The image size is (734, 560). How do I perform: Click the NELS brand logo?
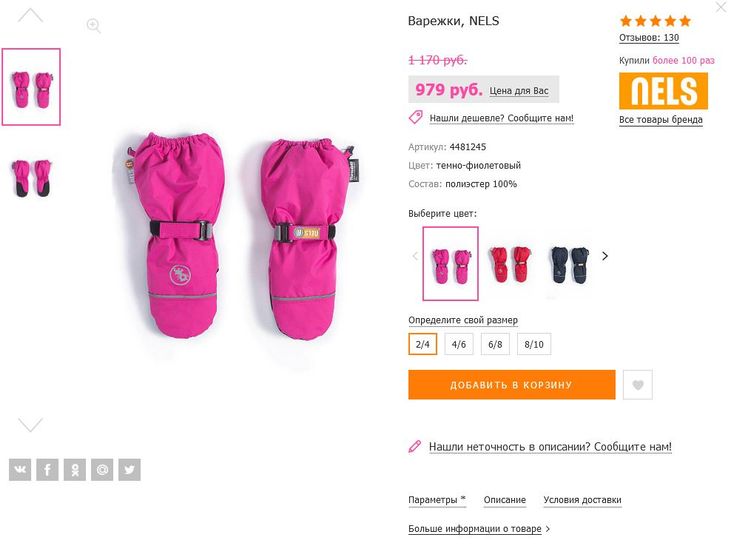pyautogui.click(x=663, y=91)
